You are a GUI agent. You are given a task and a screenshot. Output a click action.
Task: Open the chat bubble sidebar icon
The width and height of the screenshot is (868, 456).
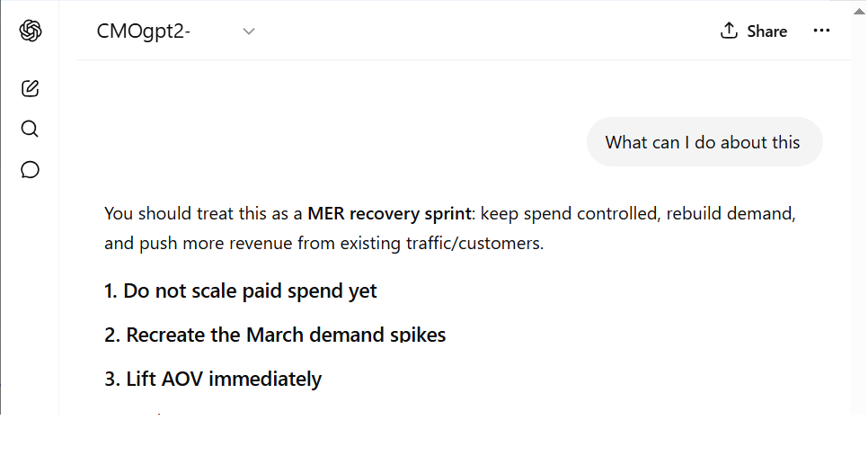coord(30,170)
